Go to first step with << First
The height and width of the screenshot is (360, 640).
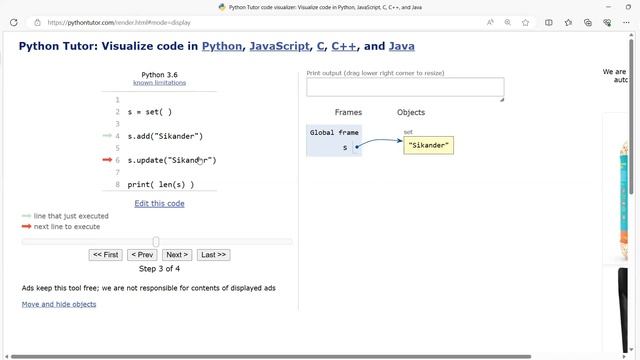pyautogui.click(x=105, y=255)
